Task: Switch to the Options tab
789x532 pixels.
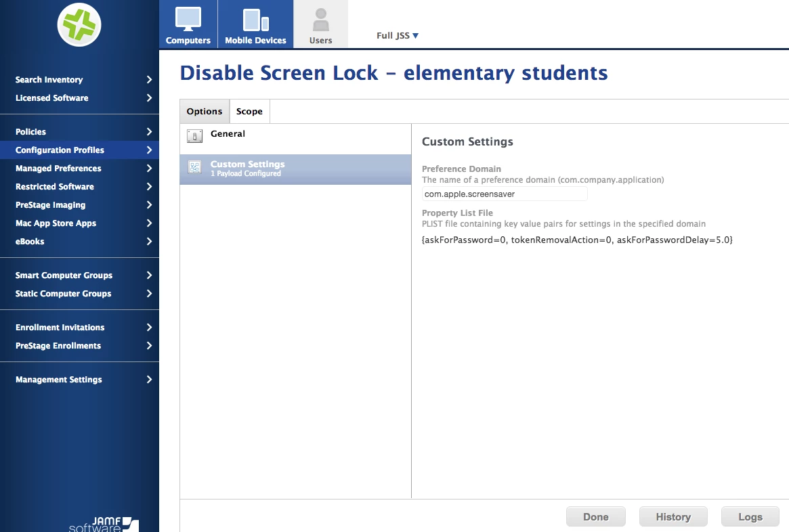Action: pos(205,111)
